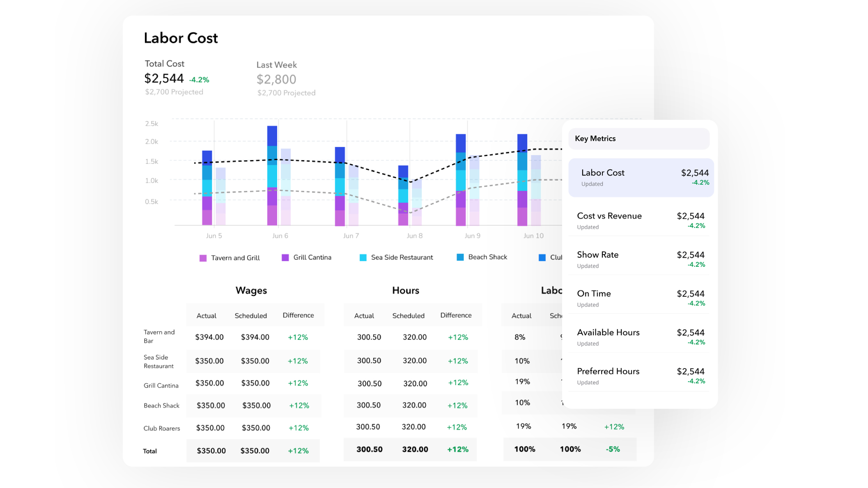Screen dimensions: 868x488
Task: Click the Actual column header under Hours
Action: [x=364, y=316]
